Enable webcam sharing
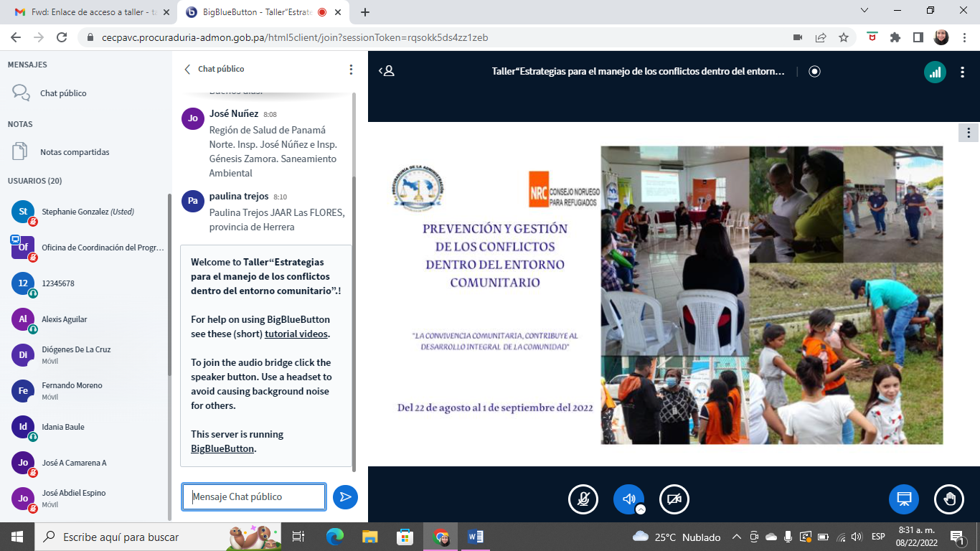 point(674,499)
